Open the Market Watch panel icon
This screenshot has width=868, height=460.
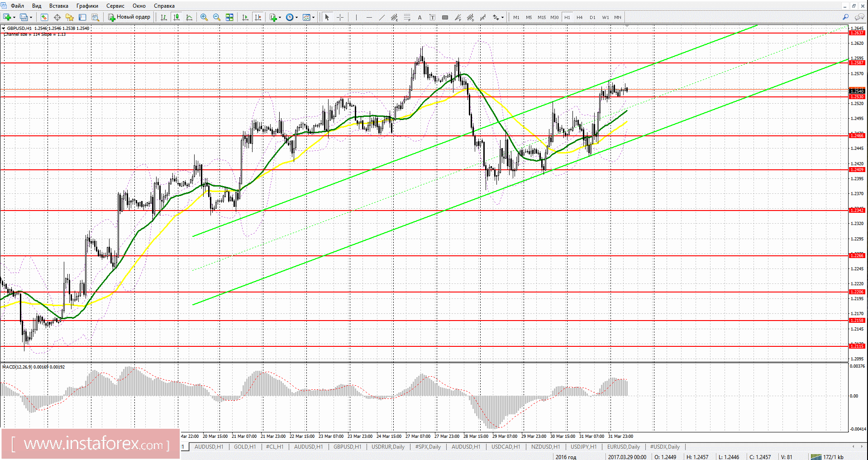[x=44, y=17]
